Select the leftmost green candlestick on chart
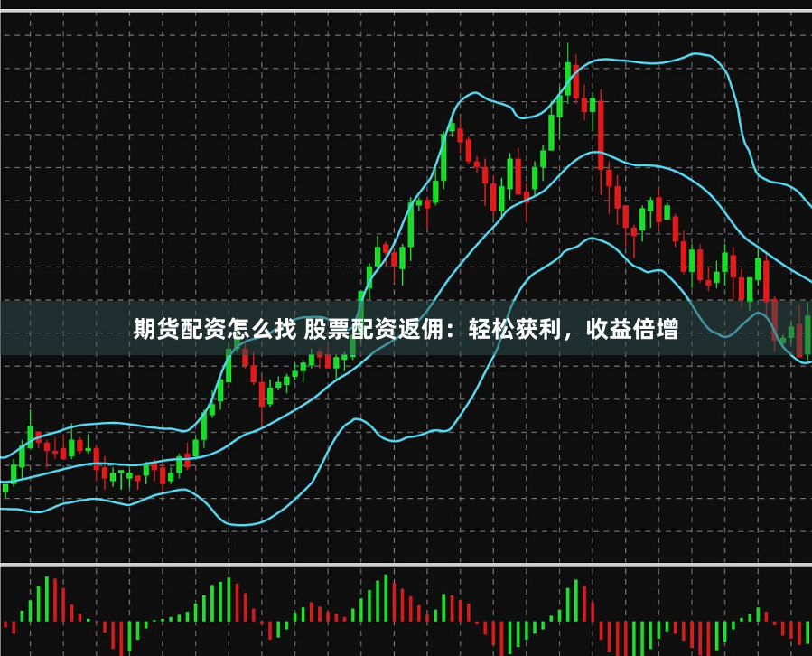Viewport: 812px width, 656px height. (5, 489)
